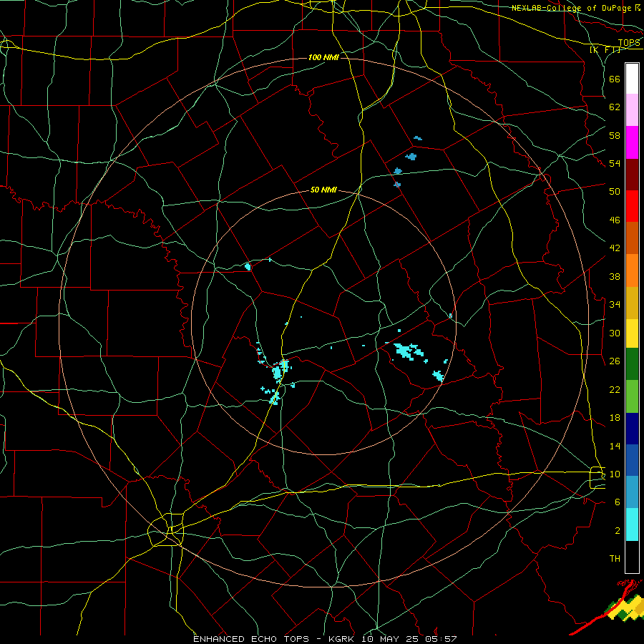Screen dimensions: 644x644
Task: Click the '46' scale value
Action: 615,220
